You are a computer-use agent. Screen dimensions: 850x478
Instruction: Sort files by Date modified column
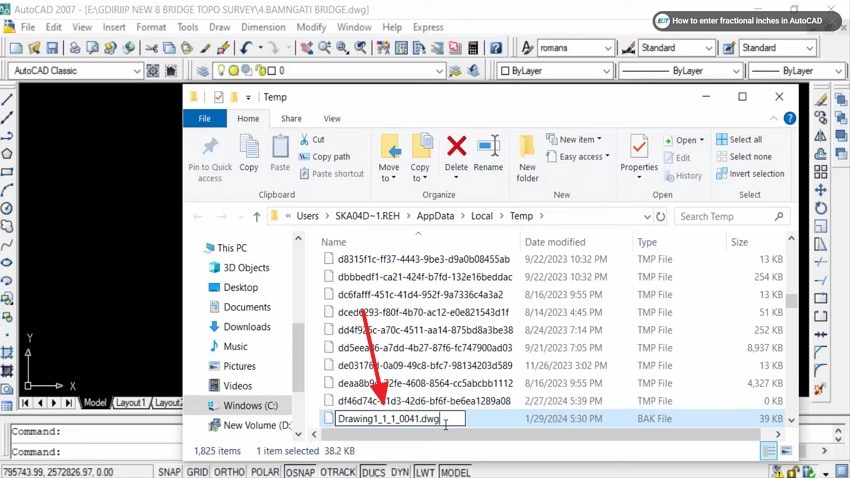click(x=555, y=242)
